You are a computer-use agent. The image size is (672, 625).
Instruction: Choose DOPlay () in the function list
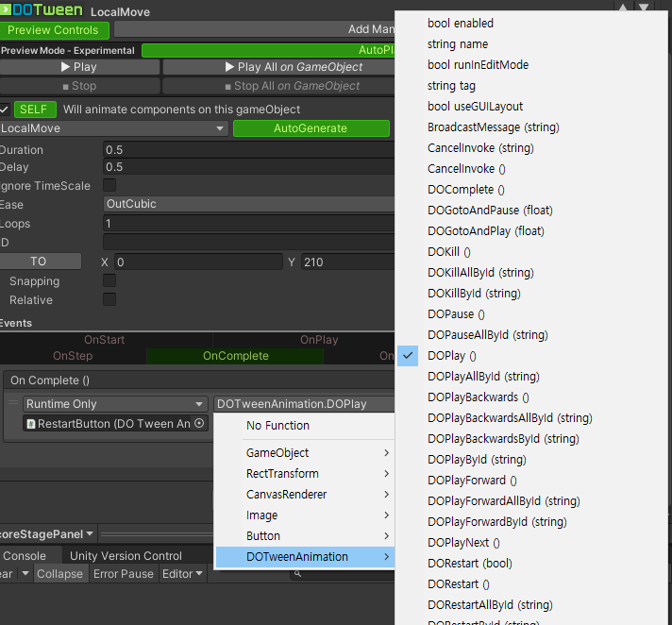pyautogui.click(x=452, y=356)
